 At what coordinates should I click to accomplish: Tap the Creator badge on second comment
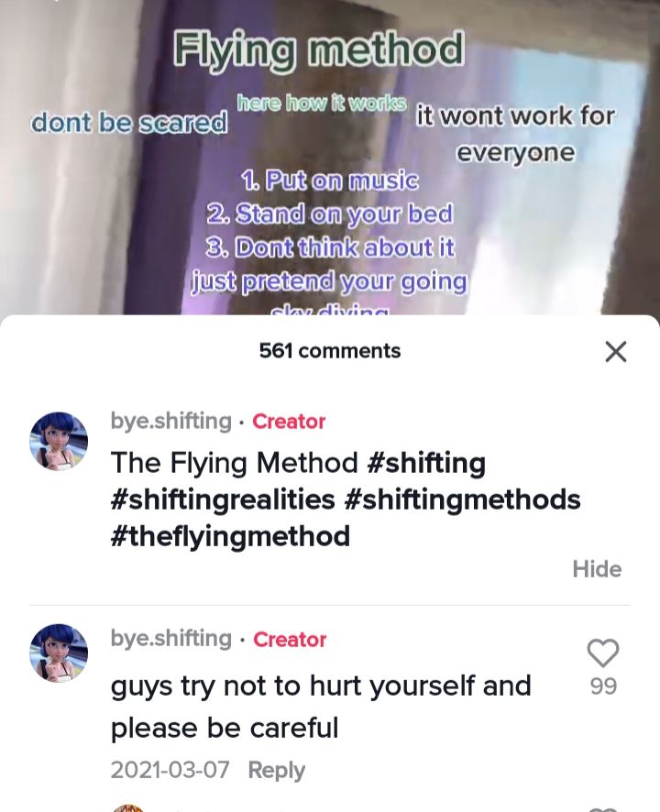click(x=290, y=640)
